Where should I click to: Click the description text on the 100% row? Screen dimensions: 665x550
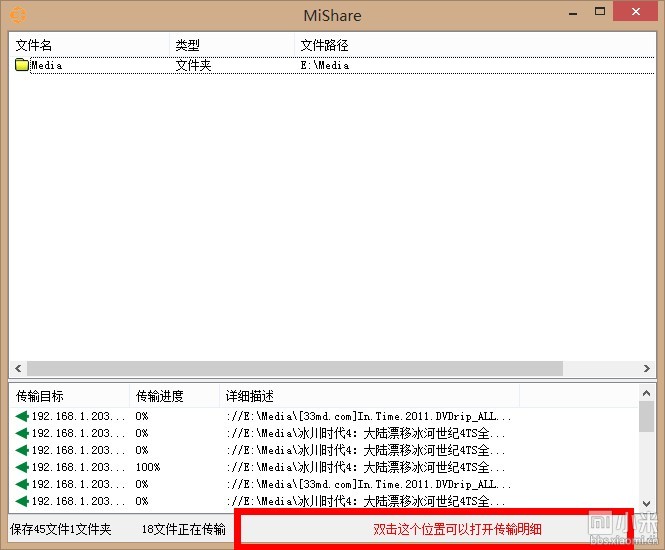point(366,467)
